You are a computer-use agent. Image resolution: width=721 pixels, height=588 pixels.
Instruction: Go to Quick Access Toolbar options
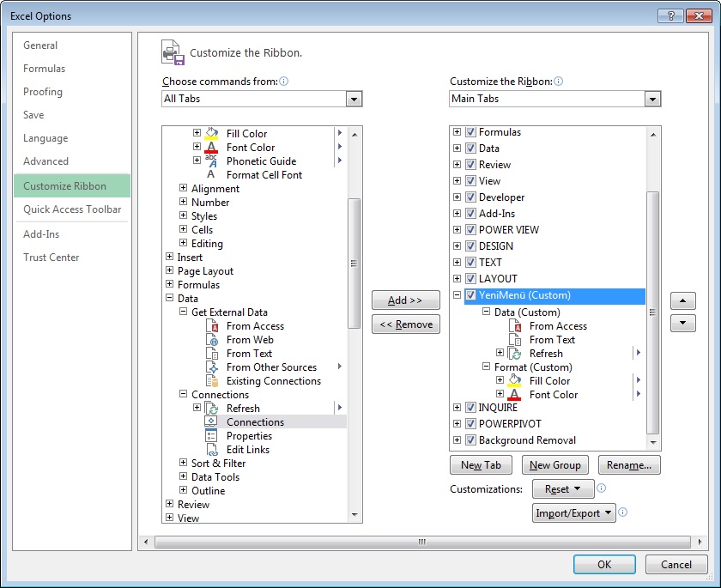pyautogui.click(x=72, y=209)
